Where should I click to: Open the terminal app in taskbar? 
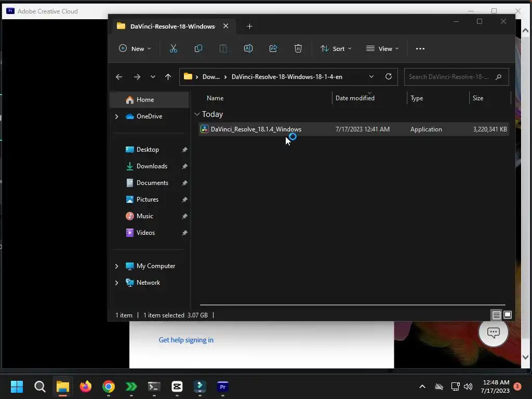(x=154, y=387)
